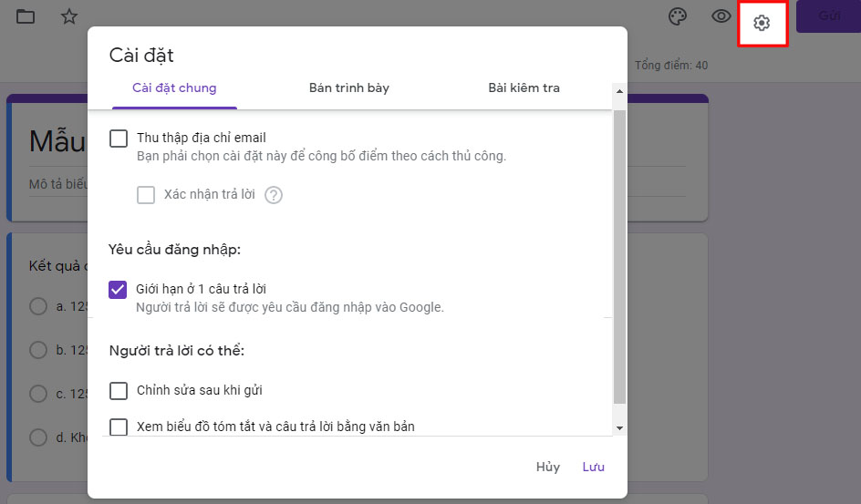
Task: Save settings with the Lưu button
Action: pyautogui.click(x=593, y=467)
